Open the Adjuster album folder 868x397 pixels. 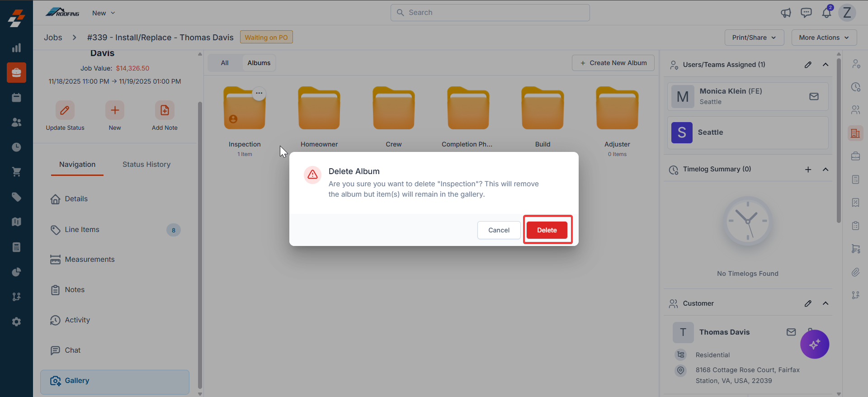tap(617, 108)
